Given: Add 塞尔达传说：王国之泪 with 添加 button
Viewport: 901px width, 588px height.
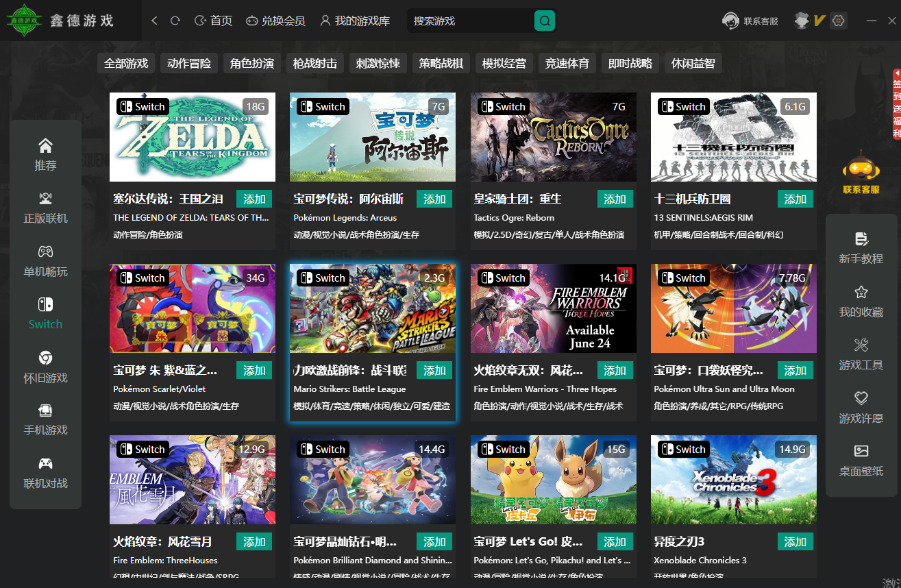Looking at the screenshot, I should [x=254, y=199].
